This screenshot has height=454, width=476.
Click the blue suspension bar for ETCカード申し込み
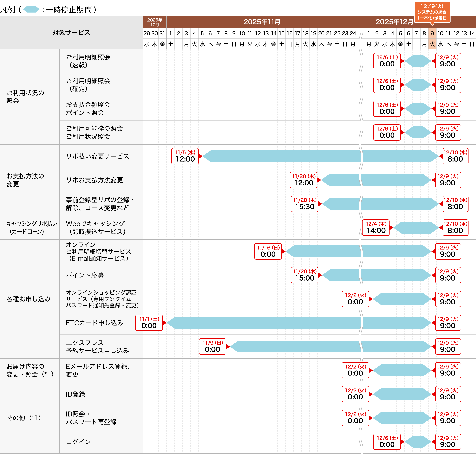point(299,323)
